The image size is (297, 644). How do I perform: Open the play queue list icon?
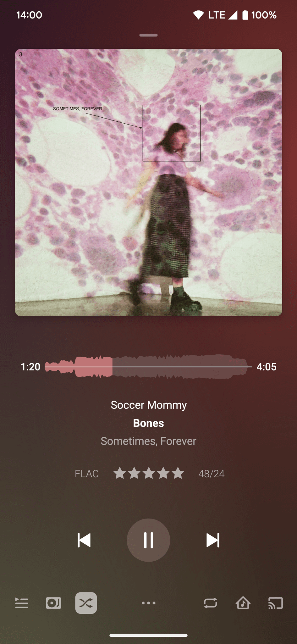click(22, 603)
